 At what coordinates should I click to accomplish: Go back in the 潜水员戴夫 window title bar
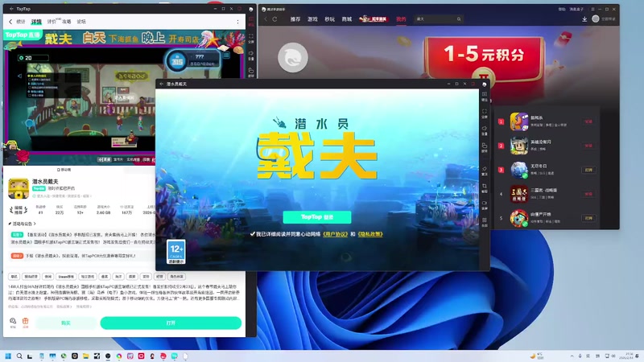162,84
